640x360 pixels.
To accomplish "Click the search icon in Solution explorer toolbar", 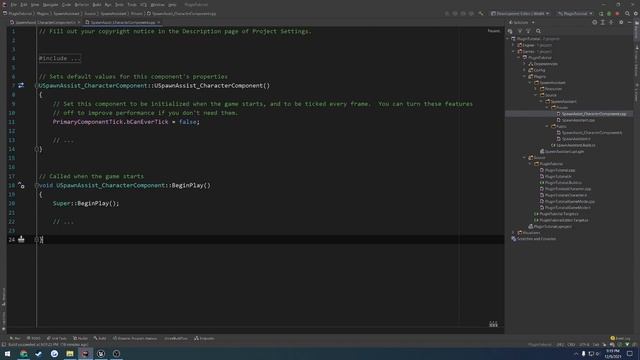I will [x=538, y=31].
